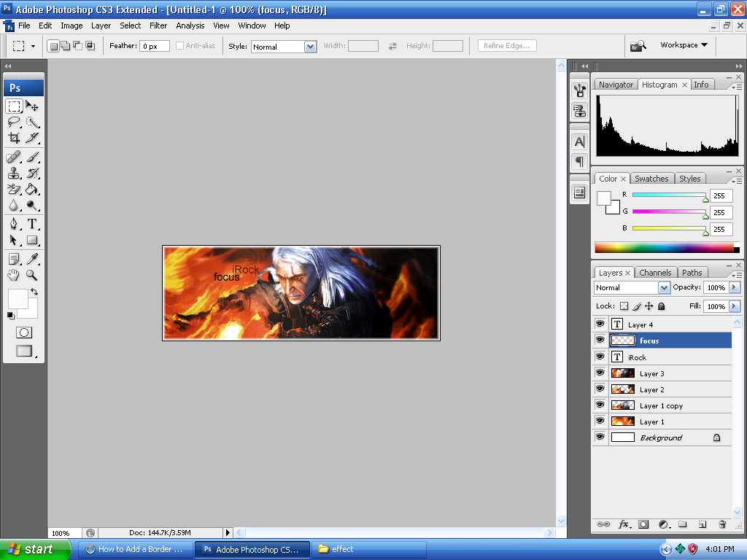Swap foreground and background colors
The height and width of the screenshot is (560, 747).
point(34,292)
